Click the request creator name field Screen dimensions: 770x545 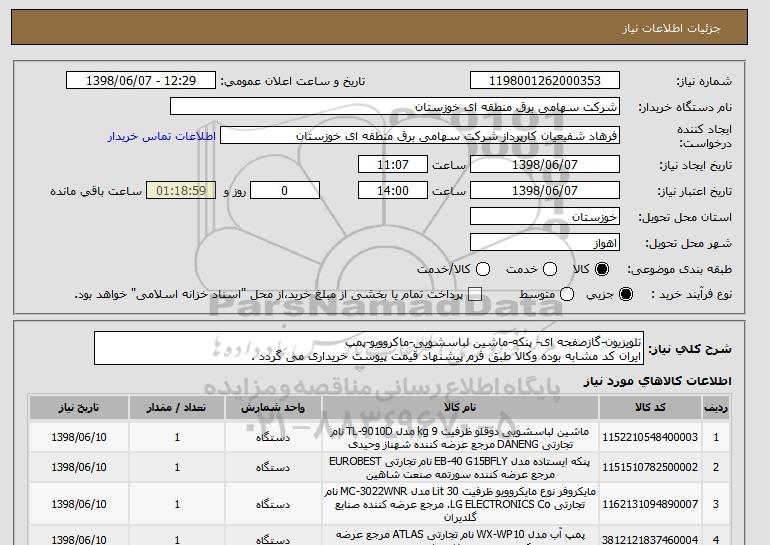tap(420, 136)
